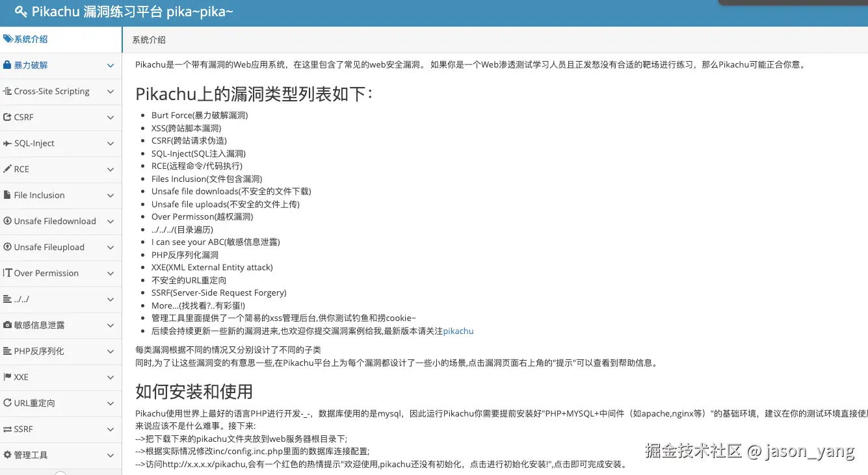This screenshot has height=475, width=868.
Task: Click the text-height icon beside Over Permission
Action: [7, 273]
